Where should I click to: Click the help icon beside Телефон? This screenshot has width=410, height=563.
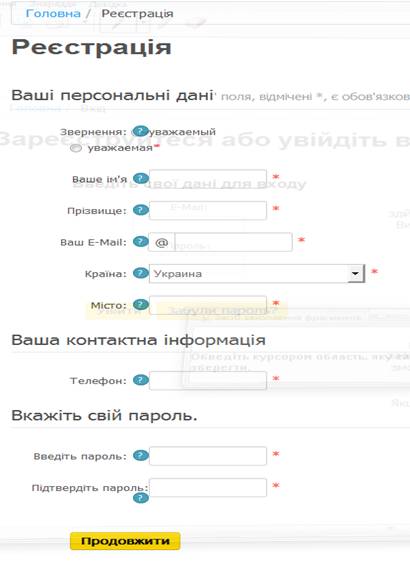[x=140, y=380]
